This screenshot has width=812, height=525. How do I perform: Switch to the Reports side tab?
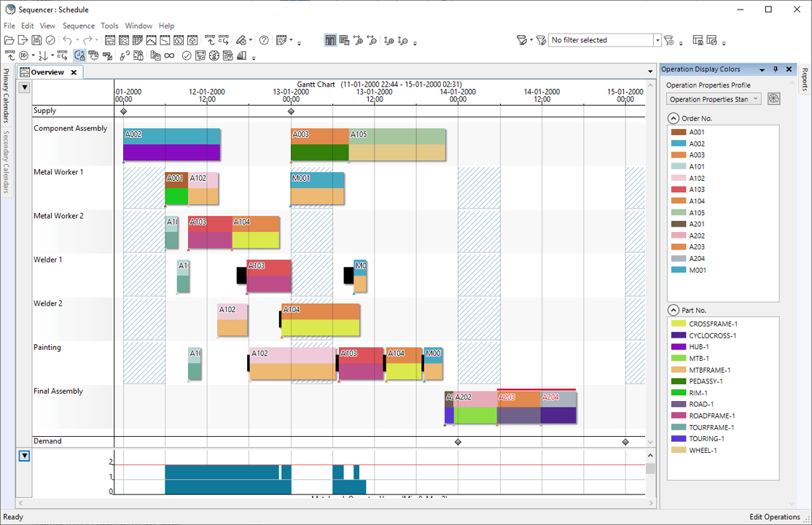click(805, 80)
